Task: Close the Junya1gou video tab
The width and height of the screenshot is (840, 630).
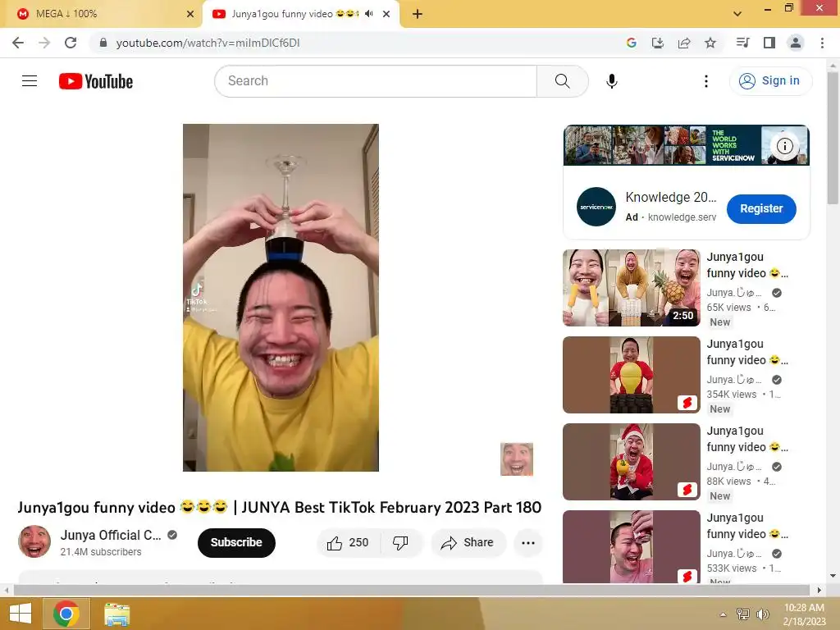Action: (386, 14)
